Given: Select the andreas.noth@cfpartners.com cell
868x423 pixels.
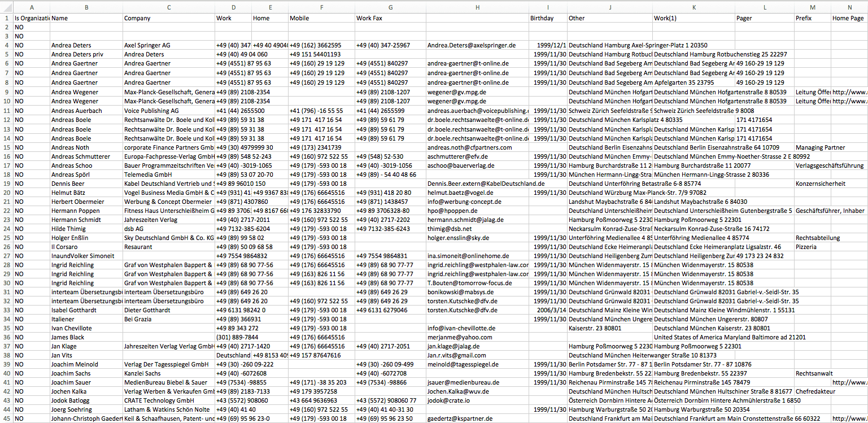Looking at the screenshot, I should point(477,147).
